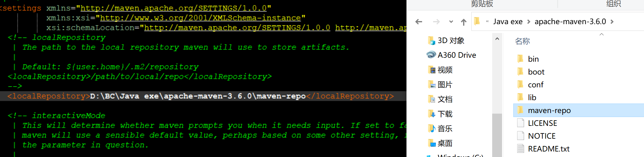Click the 组织 ribbon group label

coord(614,4)
